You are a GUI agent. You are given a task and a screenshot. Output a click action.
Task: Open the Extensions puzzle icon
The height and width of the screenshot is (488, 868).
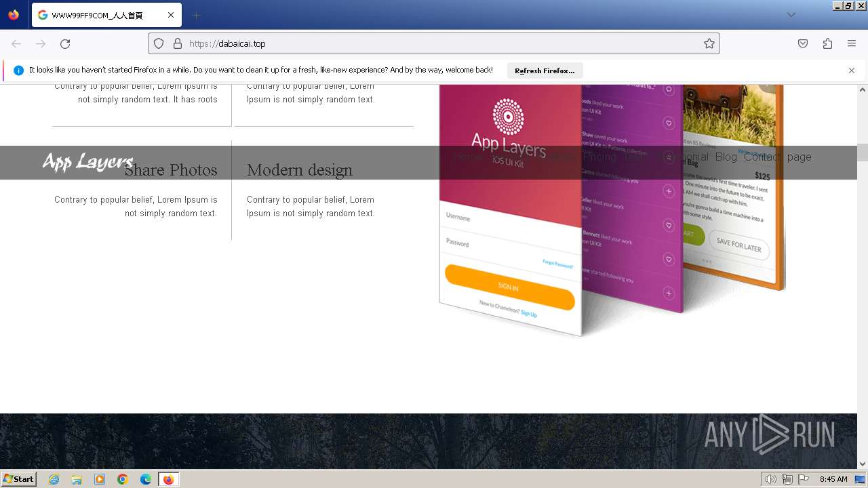coord(827,43)
